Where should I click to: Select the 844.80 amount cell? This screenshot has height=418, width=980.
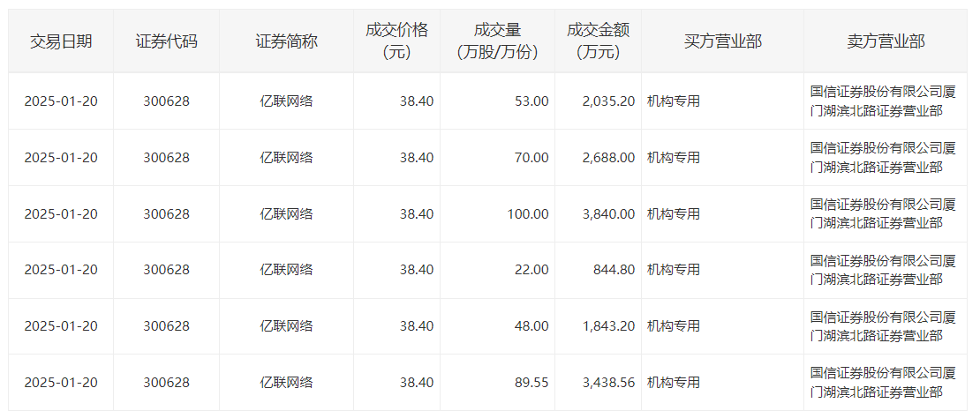(x=614, y=270)
